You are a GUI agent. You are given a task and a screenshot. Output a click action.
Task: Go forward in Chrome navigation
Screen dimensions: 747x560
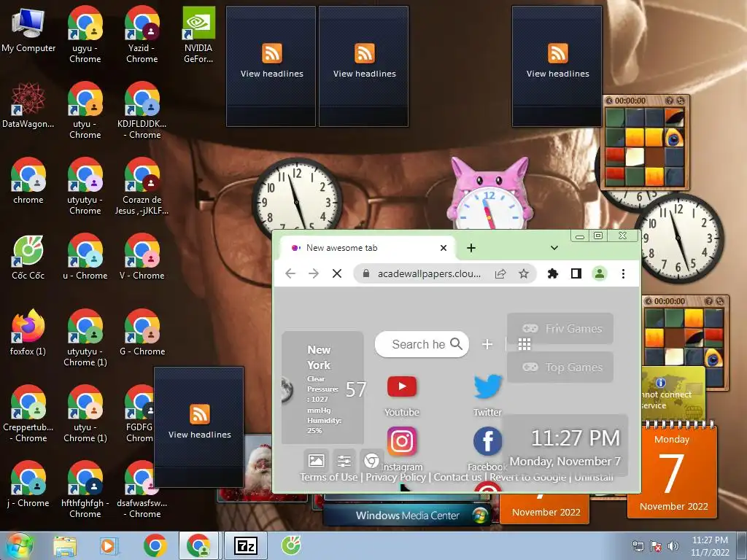click(x=314, y=274)
